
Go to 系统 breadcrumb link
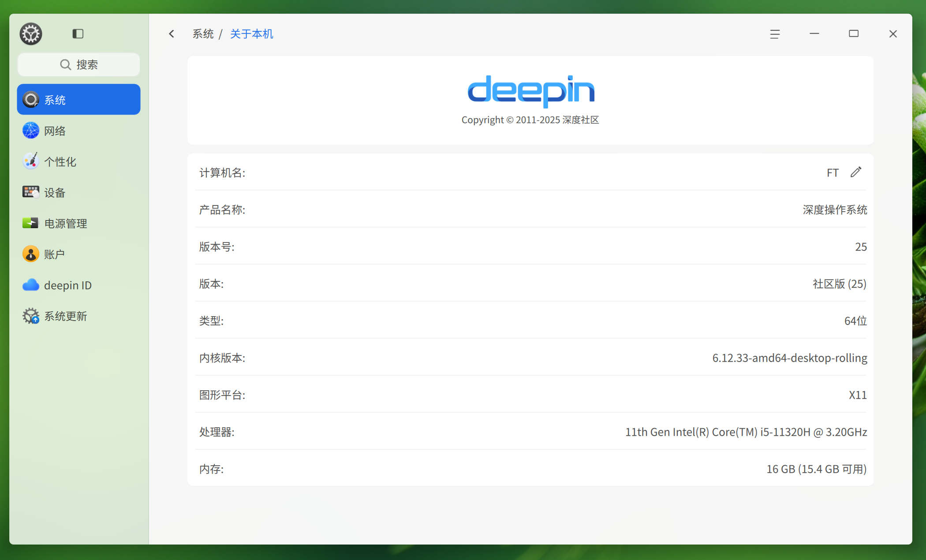[203, 34]
